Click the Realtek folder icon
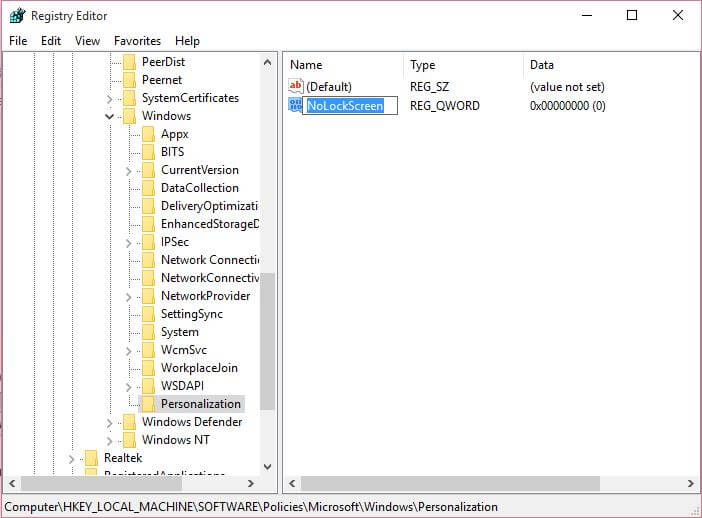This screenshot has width=702, height=518. tap(91, 458)
